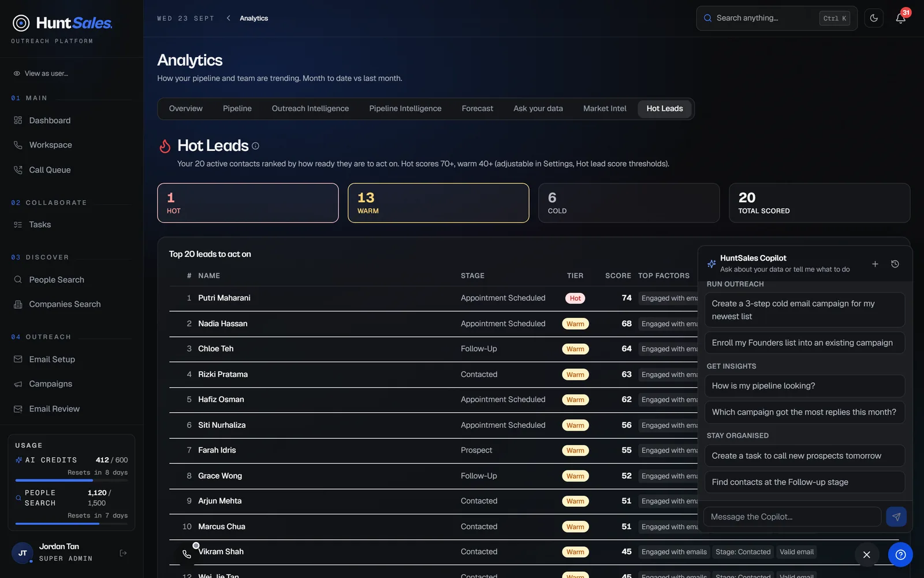The height and width of the screenshot is (578, 924).
Task: Filter leads by the COLD card
Action: pos(629,203)
